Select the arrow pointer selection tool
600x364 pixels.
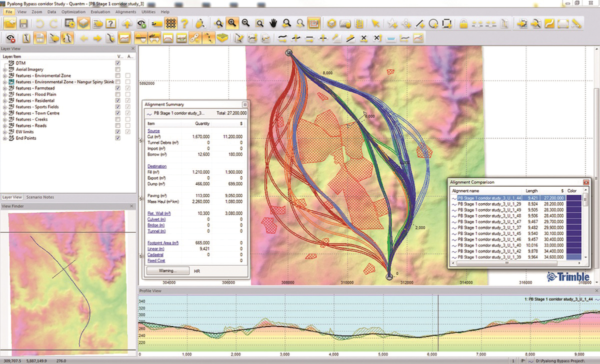point(375,23)
